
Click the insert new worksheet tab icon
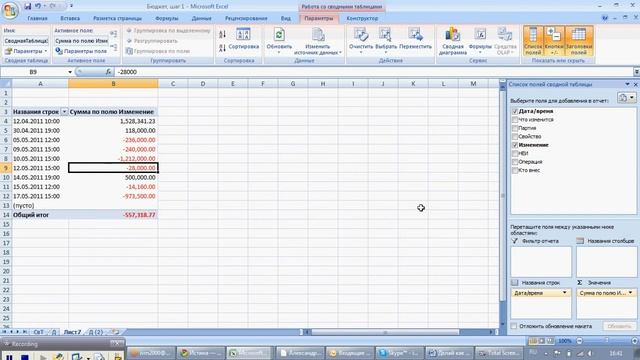point(116,332)
